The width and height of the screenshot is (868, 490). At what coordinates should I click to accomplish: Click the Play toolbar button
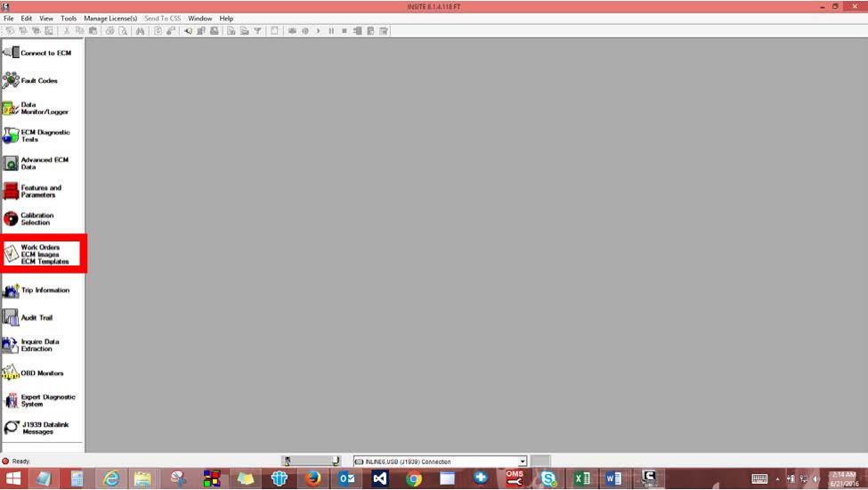319,31
